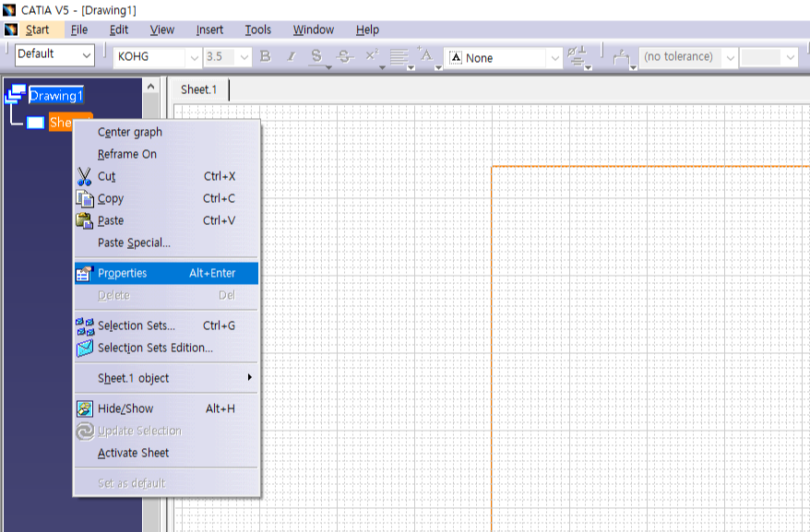Click the Selection Sets Edition icon
This screenshot has width=810, height=532.
[85, 349]
